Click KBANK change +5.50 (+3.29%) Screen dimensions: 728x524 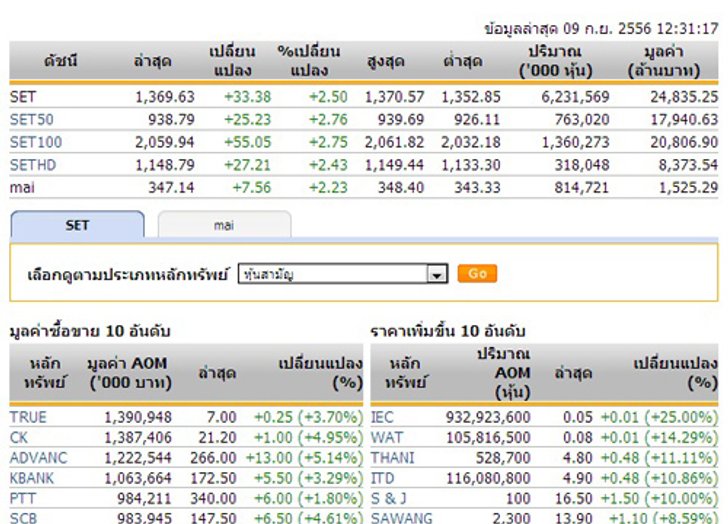[x=308, y=479]
